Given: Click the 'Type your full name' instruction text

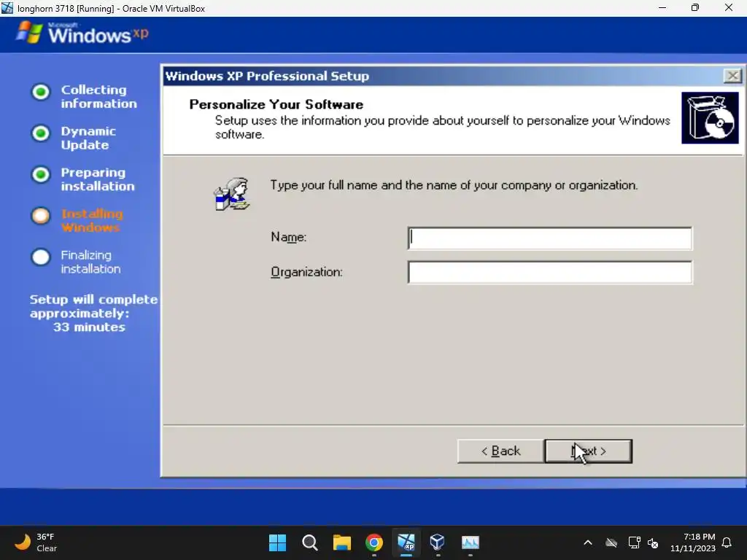Looking at the screenshot, I should (x=454, y=185).
